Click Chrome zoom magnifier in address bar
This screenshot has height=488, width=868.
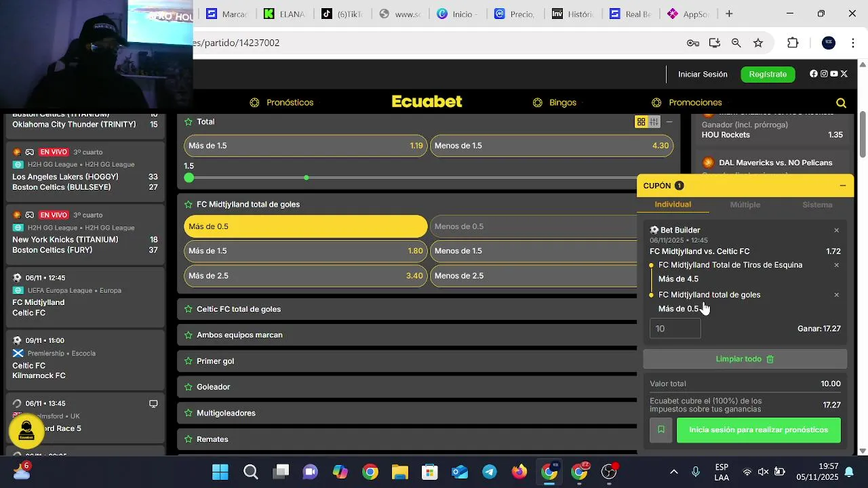(736, 43)
